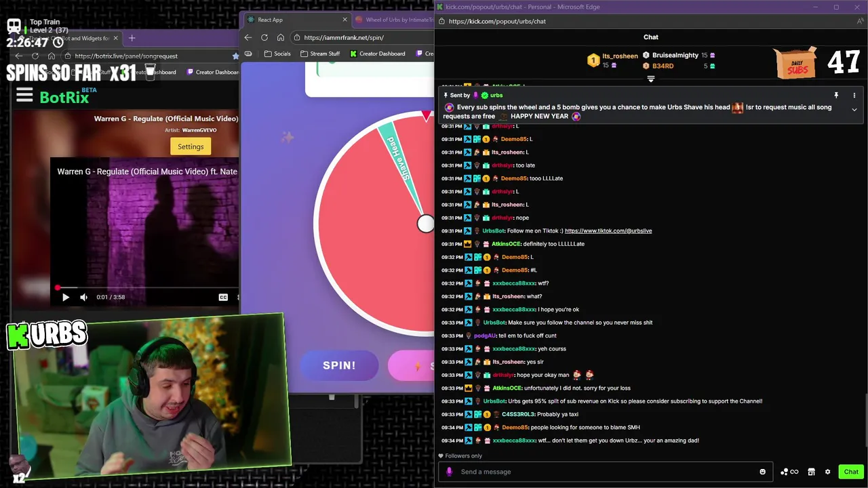Open the Socials bookmarks folder

(277, 54)
